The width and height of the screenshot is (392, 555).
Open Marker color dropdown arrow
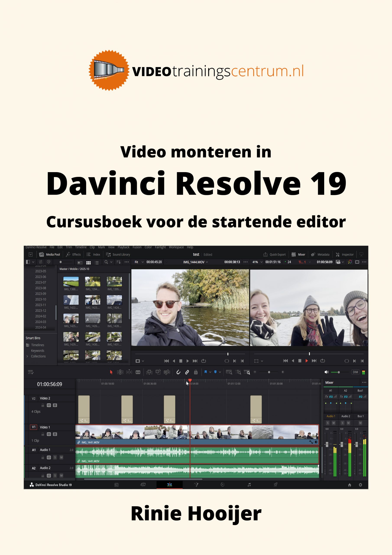pos(220,372)
